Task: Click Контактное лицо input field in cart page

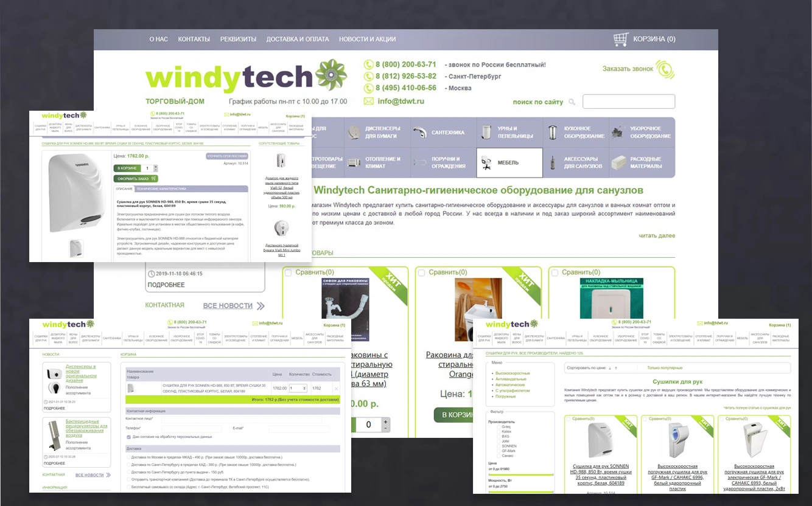Action: pos(242,419)
